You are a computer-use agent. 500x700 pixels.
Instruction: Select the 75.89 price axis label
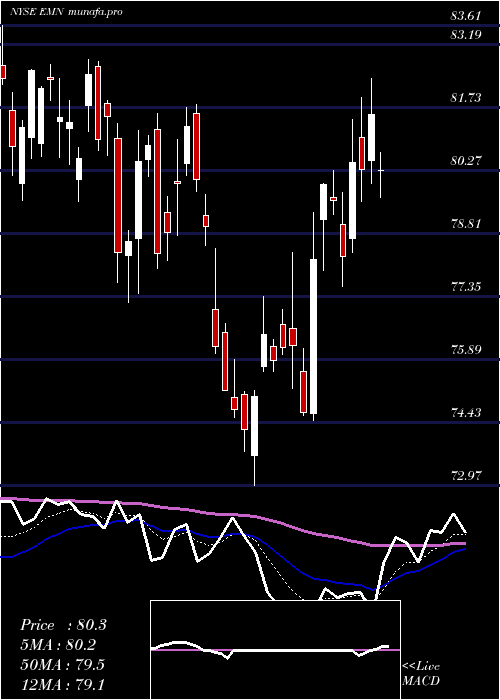(466, 349)
